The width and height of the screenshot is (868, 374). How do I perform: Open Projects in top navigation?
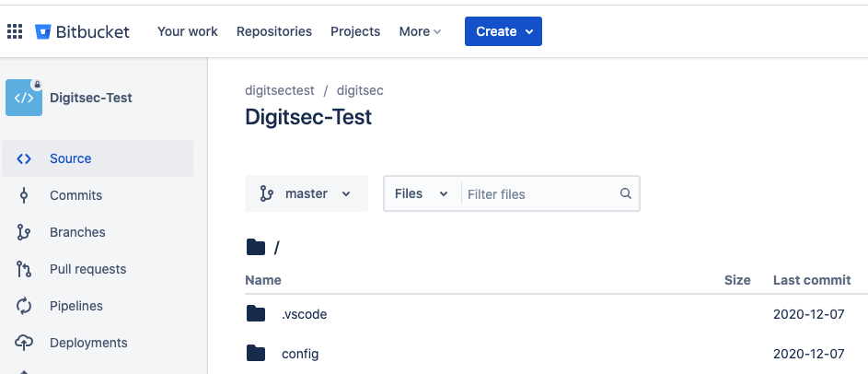(355, 31)
